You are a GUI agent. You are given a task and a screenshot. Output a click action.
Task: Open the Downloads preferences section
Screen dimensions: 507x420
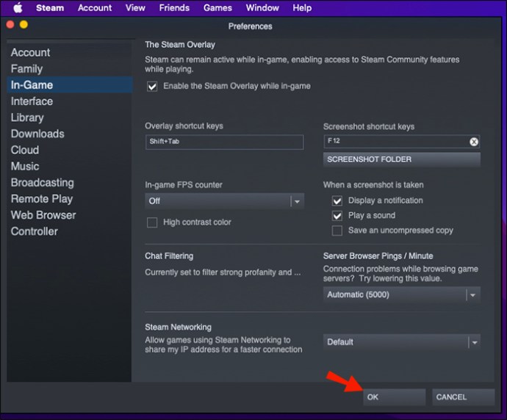point(70,134)
